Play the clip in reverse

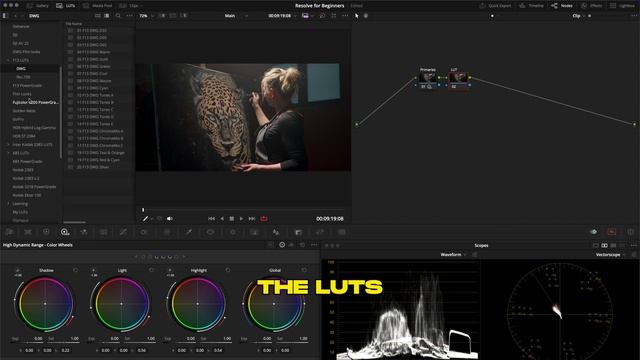222,219
